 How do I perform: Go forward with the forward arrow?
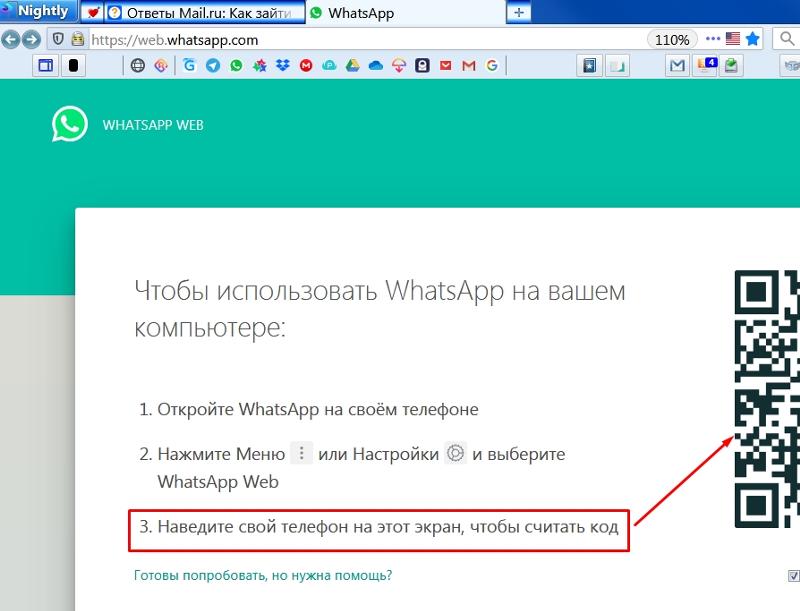[32, 39]
